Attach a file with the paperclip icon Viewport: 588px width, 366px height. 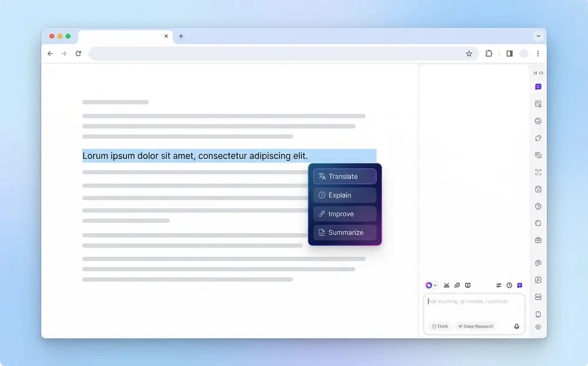point(457,285)
